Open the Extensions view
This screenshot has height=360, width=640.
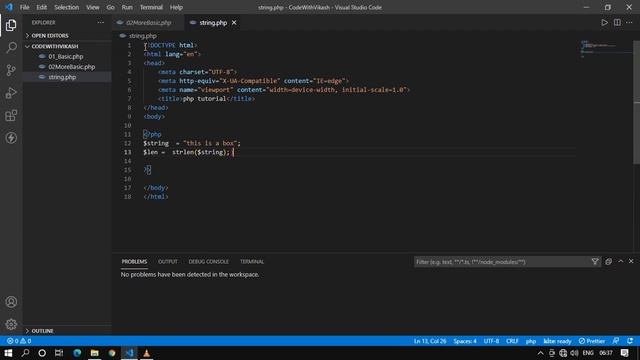11,116
